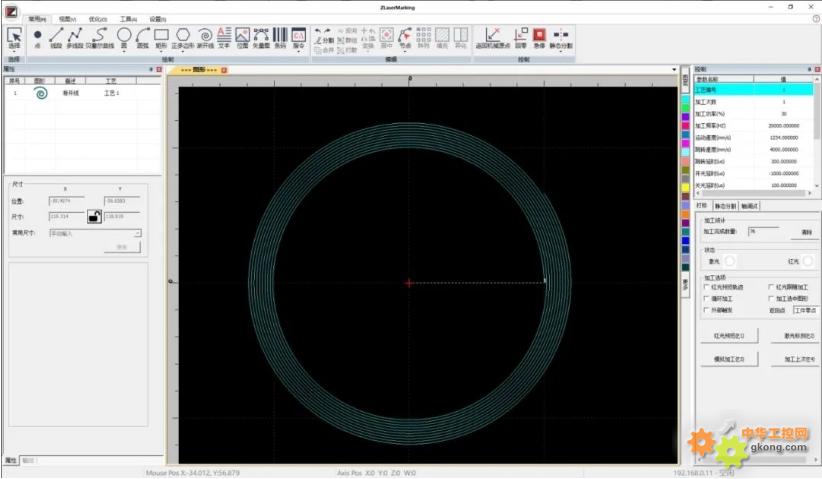Expand the Rectangle tool dropdown arrow
Screen dimensions: 822x479
[161, 52]
